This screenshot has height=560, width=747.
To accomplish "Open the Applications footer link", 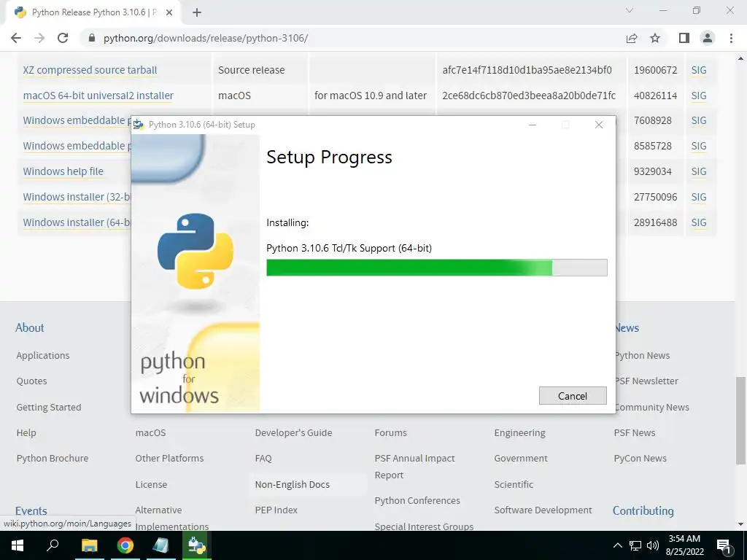I will pos(43,356).
